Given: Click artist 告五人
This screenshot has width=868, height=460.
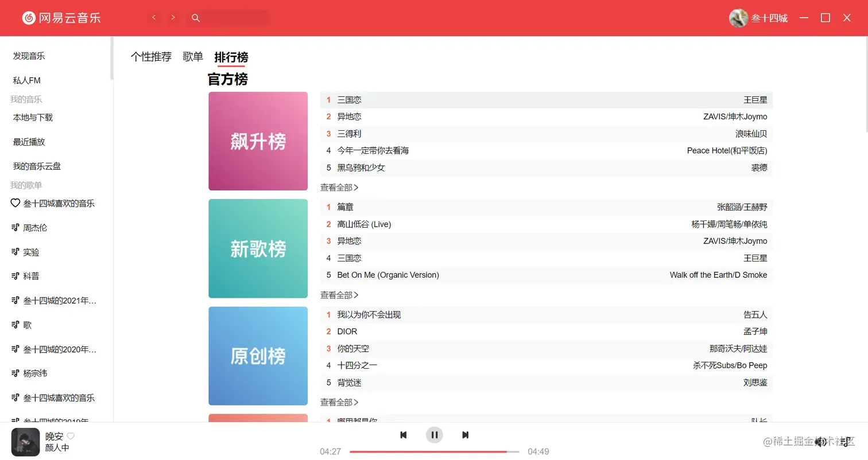Looking at the screenshot, I should click(x=755, y=314).
